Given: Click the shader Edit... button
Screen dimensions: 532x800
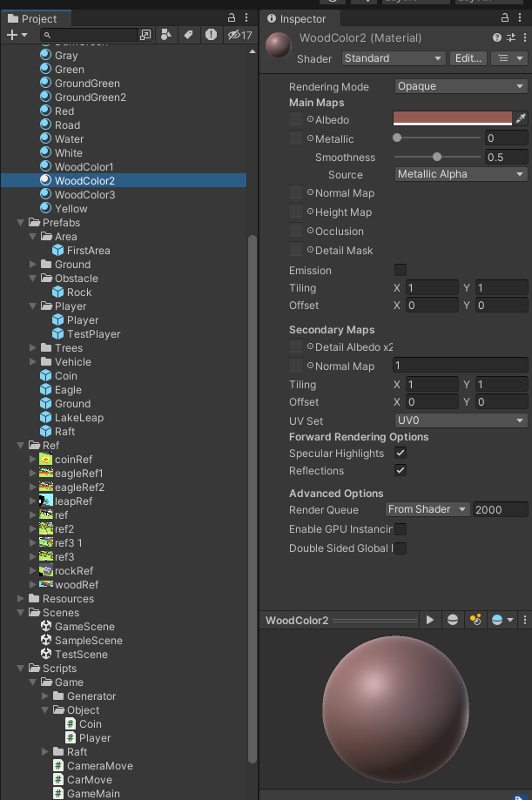Looking at the screenshot, I should pos(468,58).
